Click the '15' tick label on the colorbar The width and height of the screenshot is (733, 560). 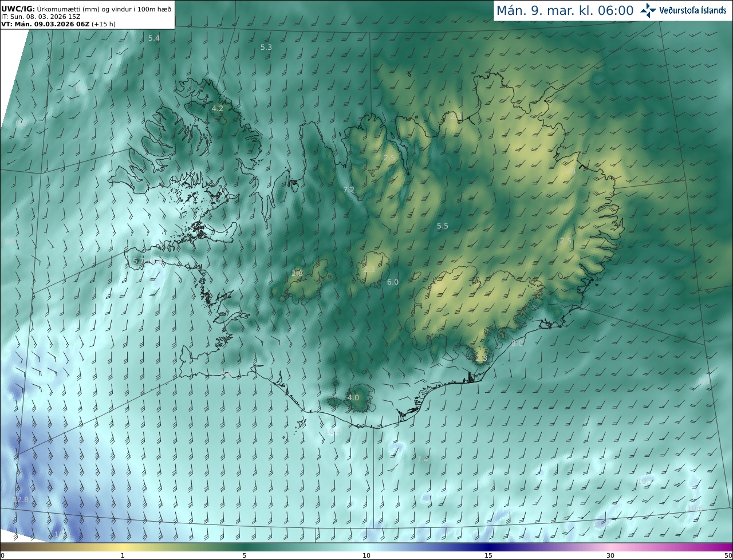click(x=488, y=555)
